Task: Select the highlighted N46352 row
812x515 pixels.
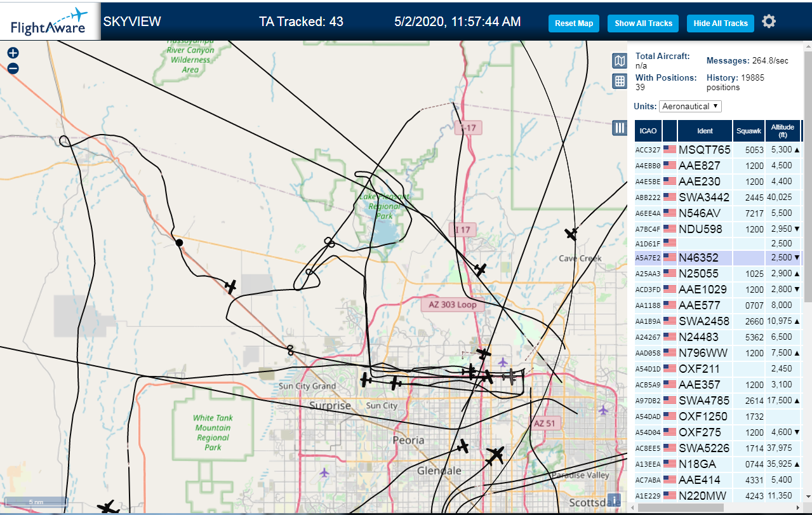Action: click(718, 258)
